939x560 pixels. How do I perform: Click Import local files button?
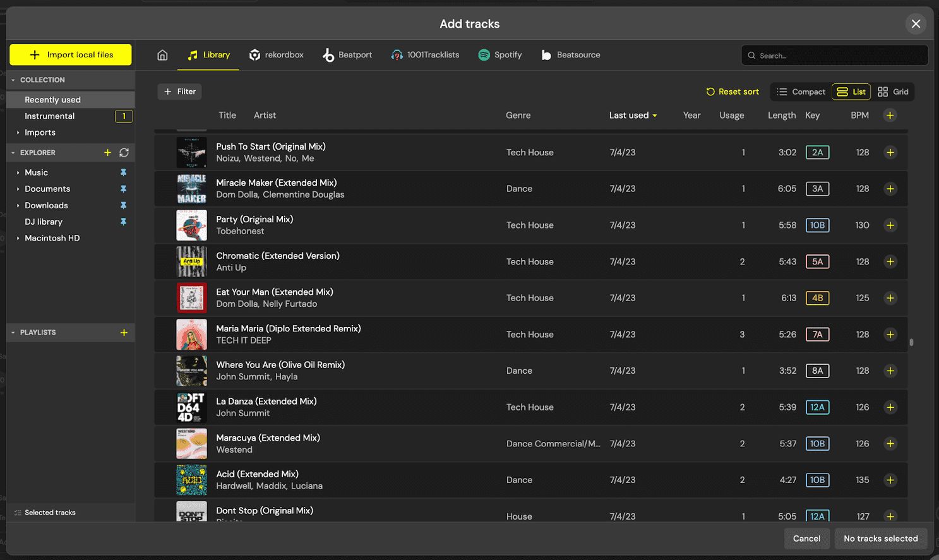(x=71, y=55)
